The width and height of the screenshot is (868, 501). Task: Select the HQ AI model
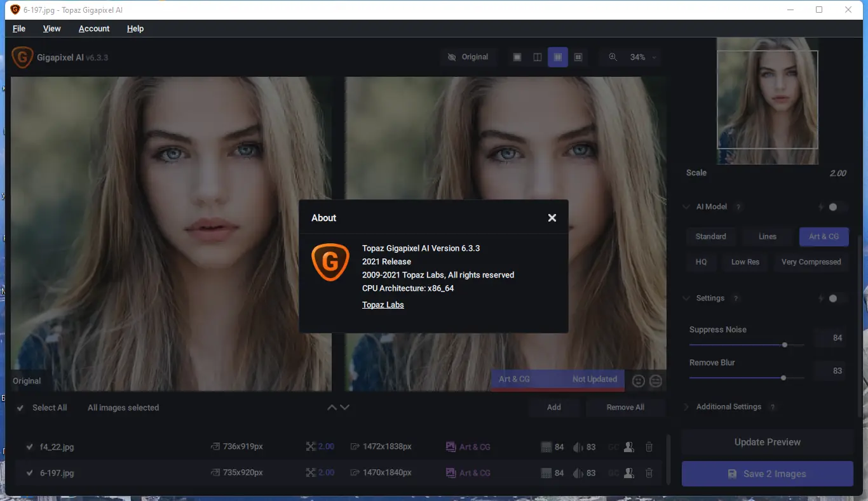[702, 262]
